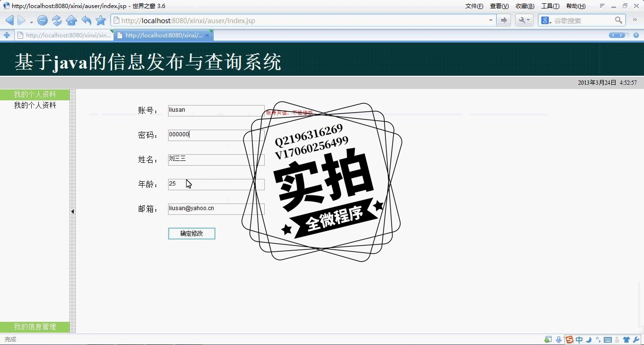Click the date and time text 2013年3月24日
This screenshot has height=345, width=644.
[x=608, y=83]
